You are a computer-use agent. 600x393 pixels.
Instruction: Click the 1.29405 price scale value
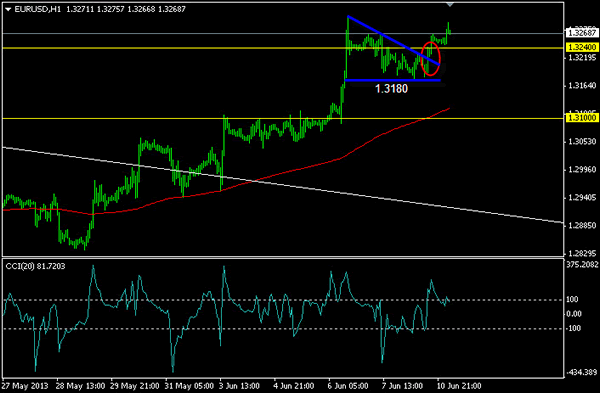pyautogui.click(x=582, y=197)
